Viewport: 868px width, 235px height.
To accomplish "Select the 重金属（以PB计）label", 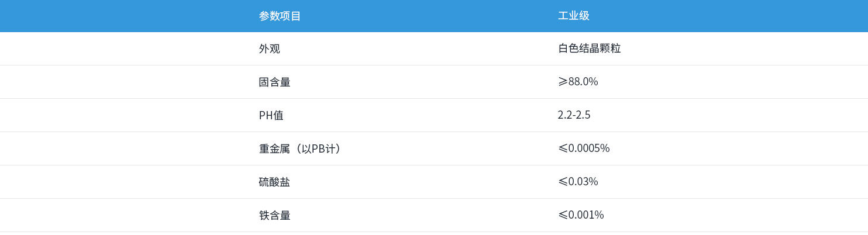I will (x=299, y=149).
